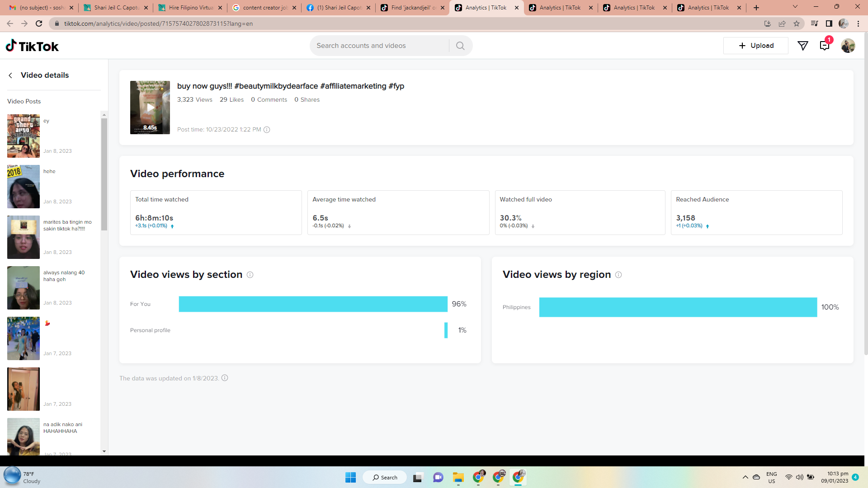Open the 'hehe' video post thumbnail

pos(24,187)
